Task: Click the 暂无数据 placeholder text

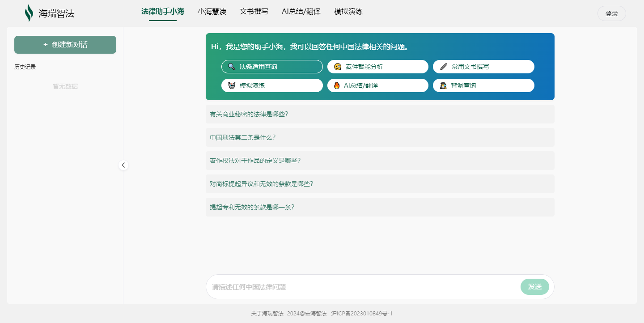Action: tap(65, 86)
